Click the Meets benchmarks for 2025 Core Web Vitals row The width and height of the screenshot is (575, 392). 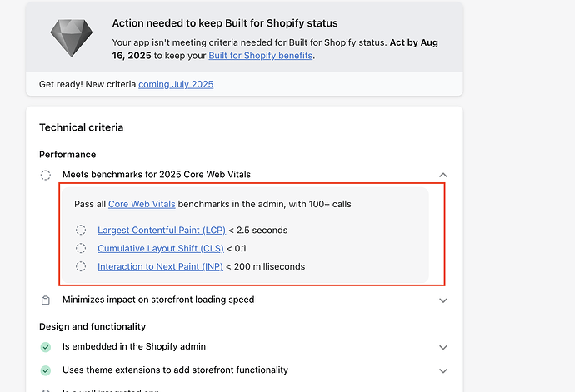(244, 175)
